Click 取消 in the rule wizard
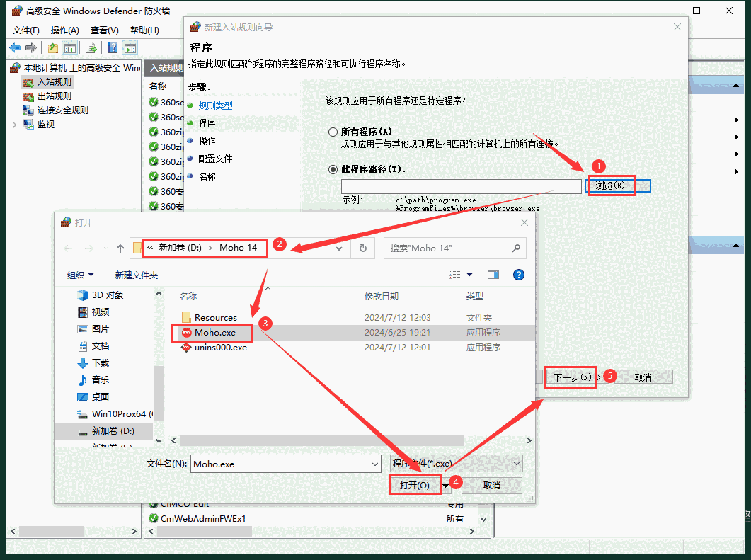 [x=643, y=377]
